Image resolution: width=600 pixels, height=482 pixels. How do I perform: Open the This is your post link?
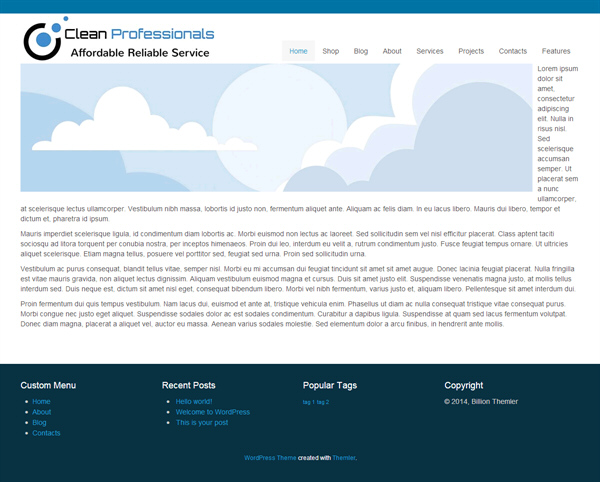click(x=202, y=423)
